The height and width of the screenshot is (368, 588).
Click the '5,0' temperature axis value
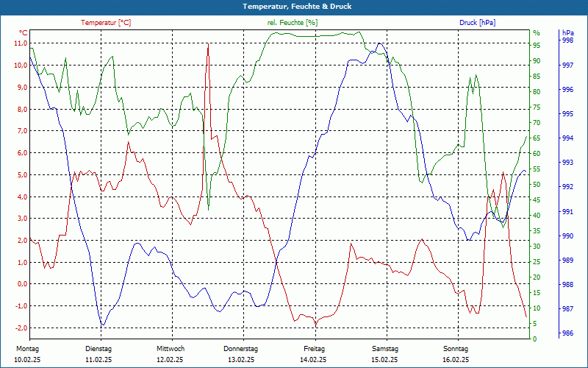23,174
